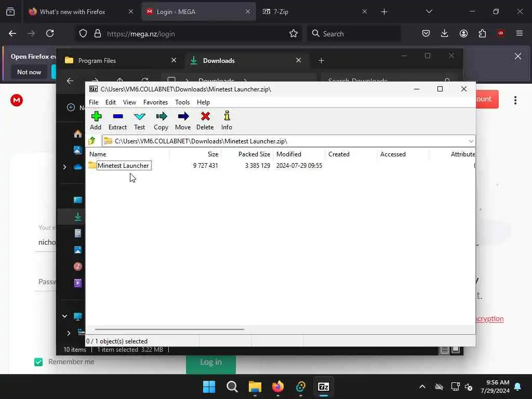Image resolution: width=532 pixels, height=399 pixels.
Task: Open the MEGA three-dot menu
Action: (x=515, y=100)
